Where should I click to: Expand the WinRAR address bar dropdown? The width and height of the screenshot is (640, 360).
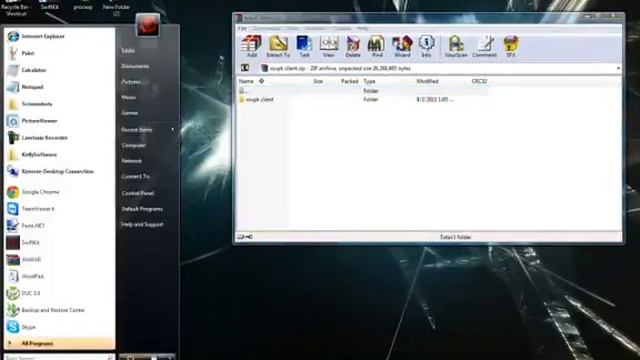(x=618, y=69)
